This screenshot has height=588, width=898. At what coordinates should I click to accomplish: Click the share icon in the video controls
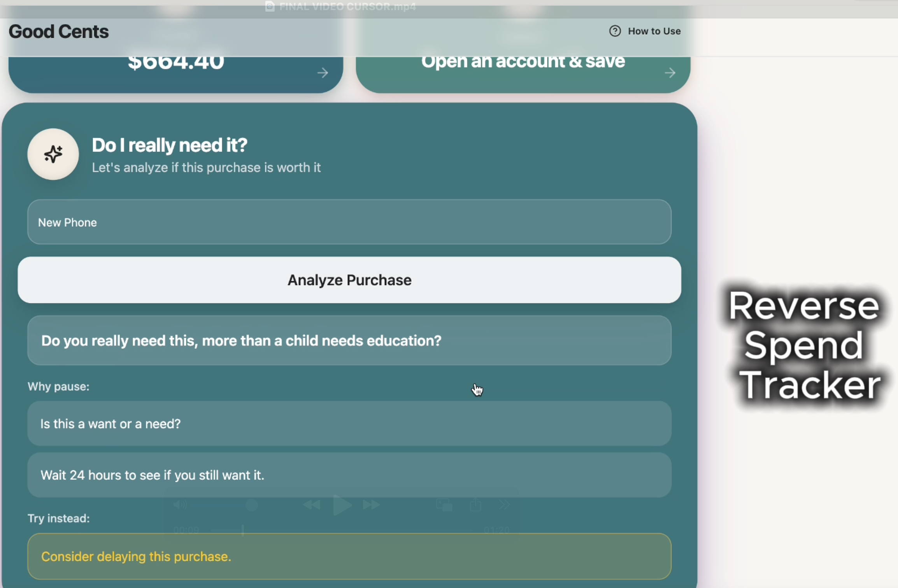coord(475,505)
